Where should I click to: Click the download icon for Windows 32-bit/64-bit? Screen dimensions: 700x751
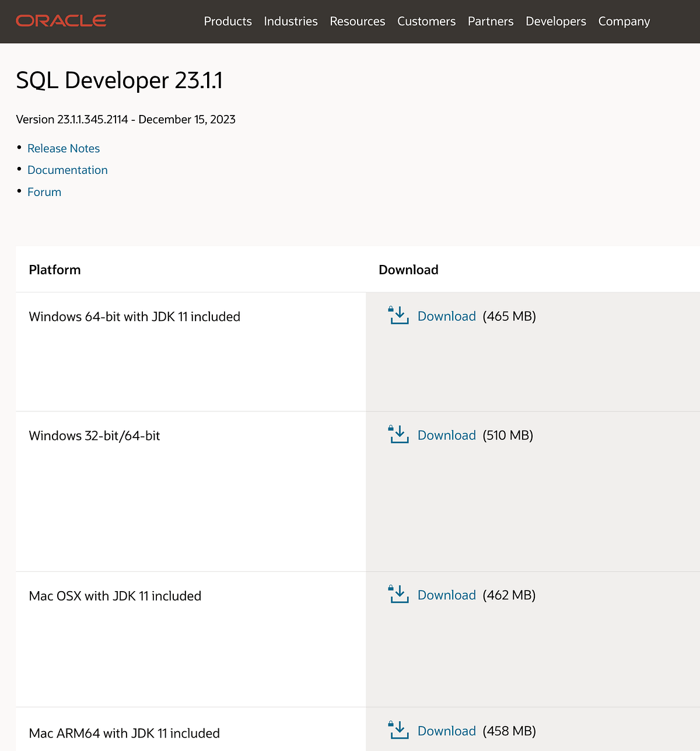coord(398,435)
